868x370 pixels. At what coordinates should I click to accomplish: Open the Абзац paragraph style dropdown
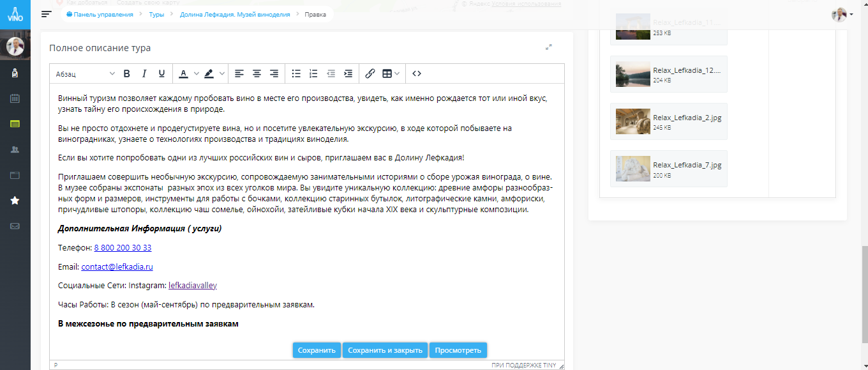[x=85, y=73]
